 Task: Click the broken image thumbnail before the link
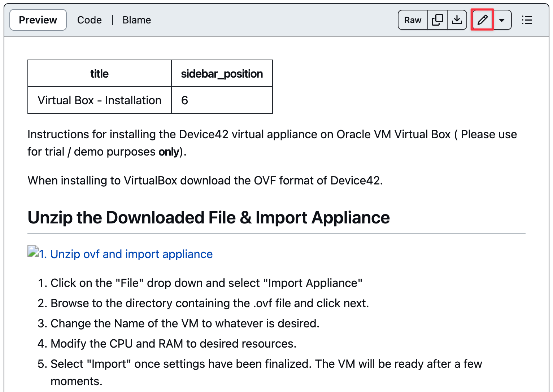pos(33,251)
